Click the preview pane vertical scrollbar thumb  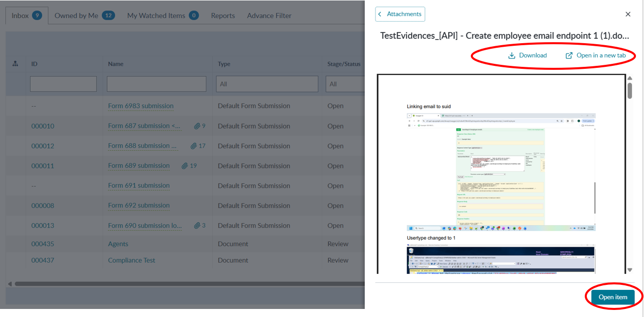pos(629,90)
